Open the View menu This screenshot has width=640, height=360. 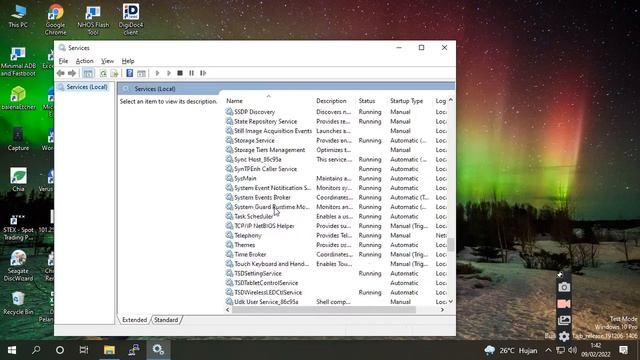[x=107, y=61]
